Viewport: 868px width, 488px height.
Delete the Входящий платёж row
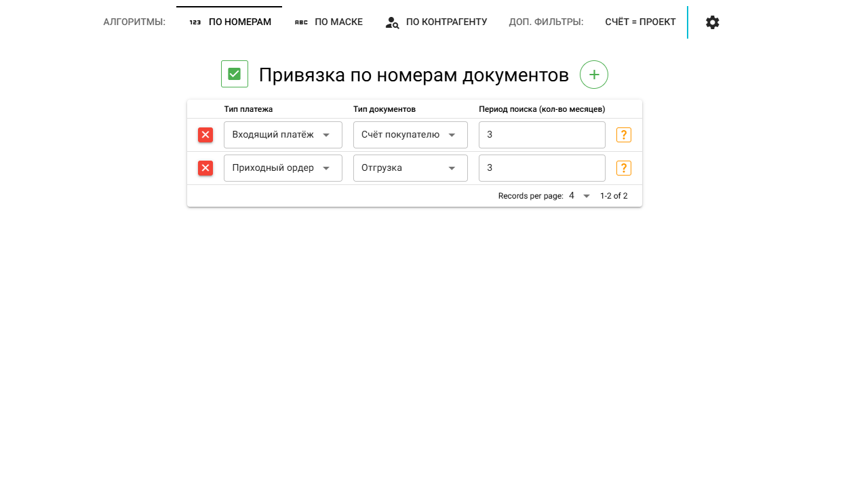point(205,135)
